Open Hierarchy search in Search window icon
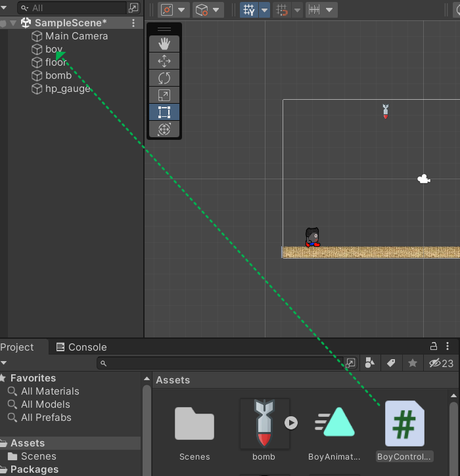Image resolution: width=460 pixels, height=476 pixels. [x=133, y=8]
